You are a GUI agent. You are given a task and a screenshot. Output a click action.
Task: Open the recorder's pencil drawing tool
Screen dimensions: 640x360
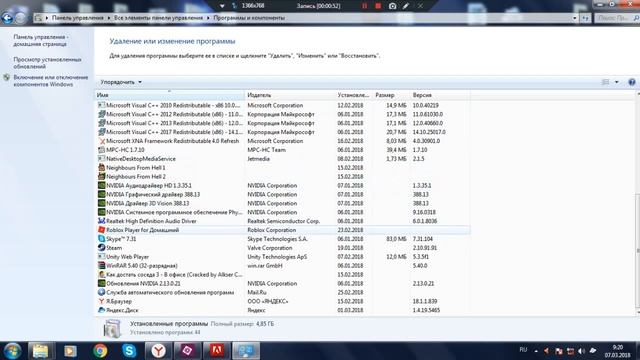click(406, 6)
